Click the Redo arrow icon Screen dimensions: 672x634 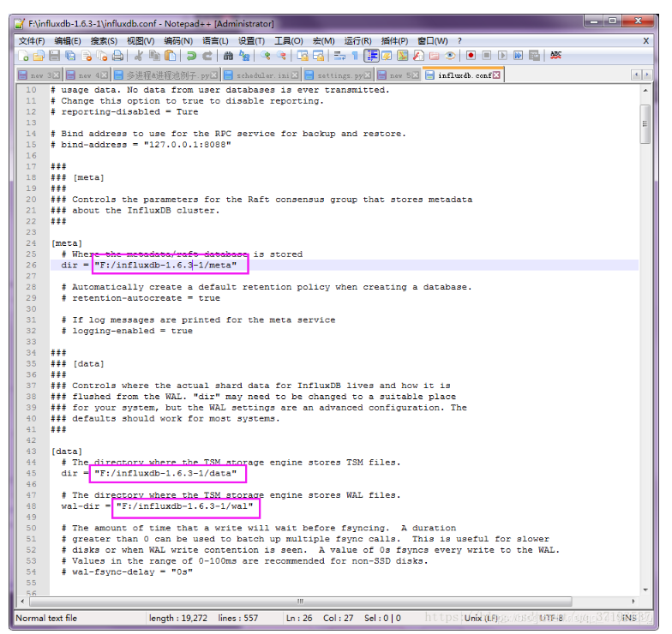(x=207, y=56)
